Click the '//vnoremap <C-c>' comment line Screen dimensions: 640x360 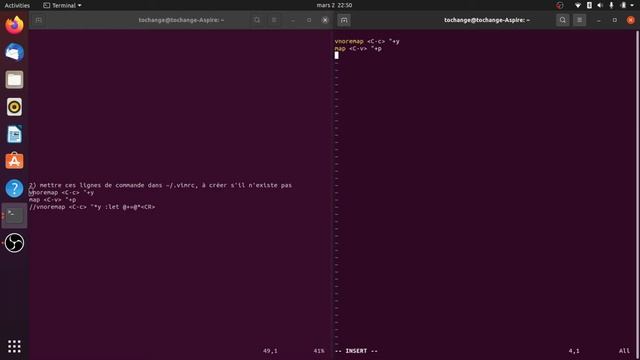pyautogui.click(x=92, y=207)
